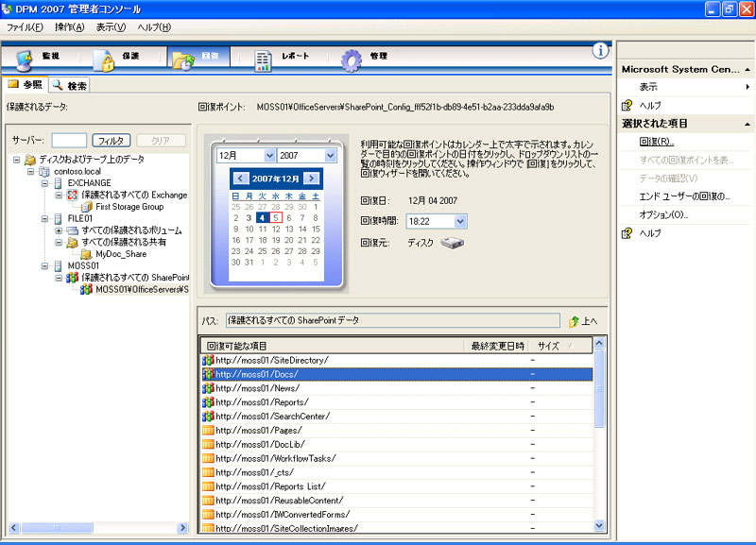Image resolution: width=756 pixels, height=545 pixels.
Task: Open the 操作(A) menu
Action: 69,27
